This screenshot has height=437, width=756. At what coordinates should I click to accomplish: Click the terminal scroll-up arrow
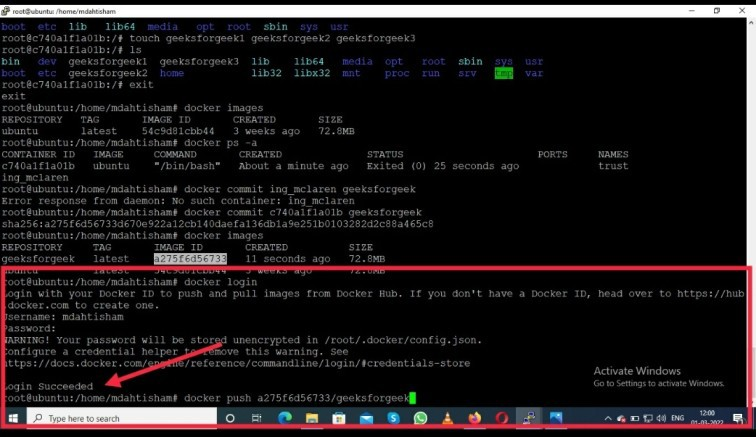751,22
